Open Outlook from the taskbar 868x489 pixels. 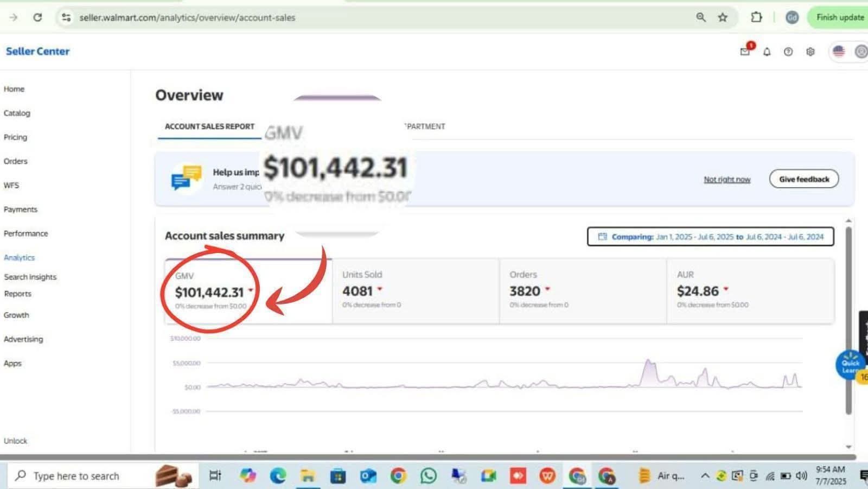click(368, 476)
